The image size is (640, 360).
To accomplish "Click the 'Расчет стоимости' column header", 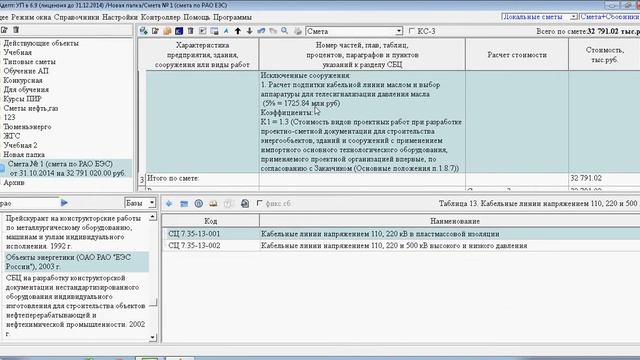I will click(x=517, y=55).
